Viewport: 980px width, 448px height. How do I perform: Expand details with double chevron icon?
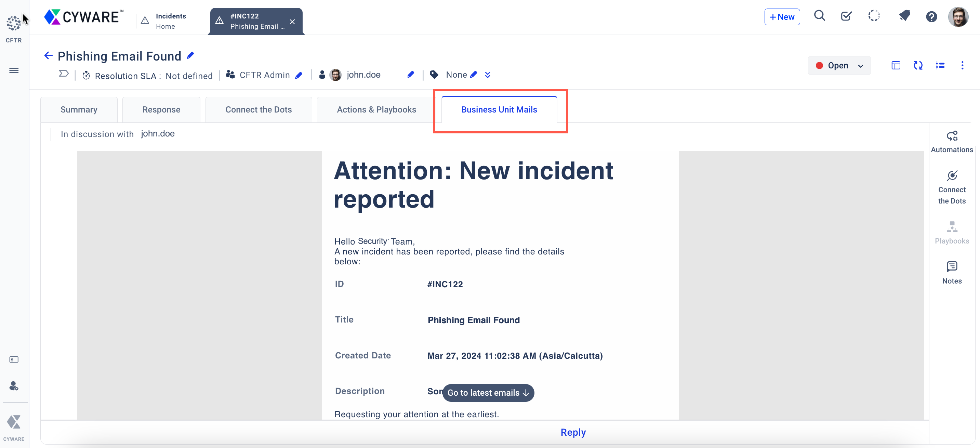click(487, 75)
